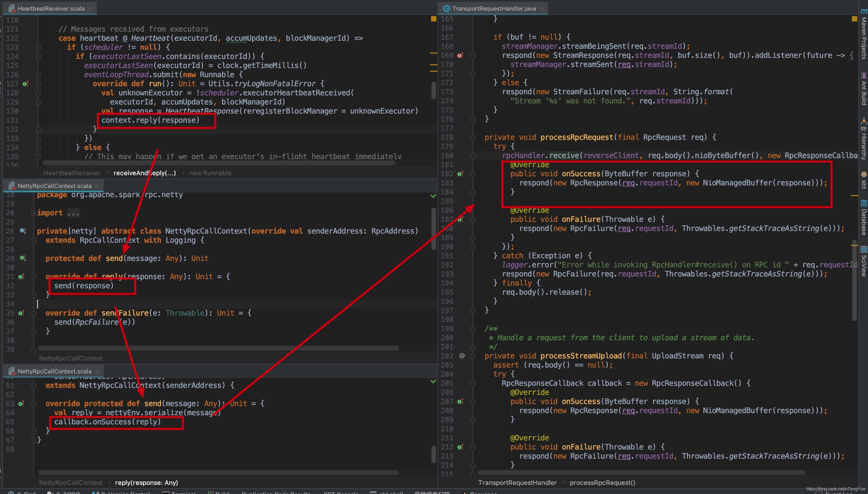Click Java class icon on TransportRequestHandler tab

[x=447, y=9]
